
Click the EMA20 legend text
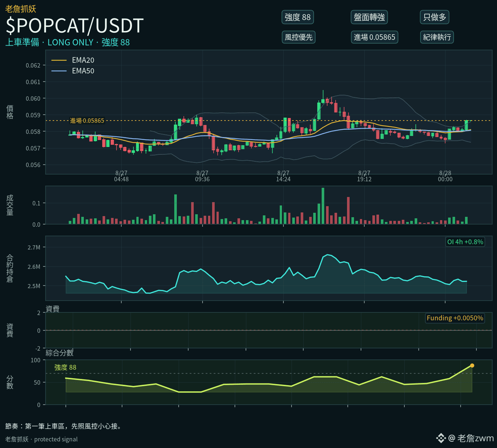tap(83, 60)
